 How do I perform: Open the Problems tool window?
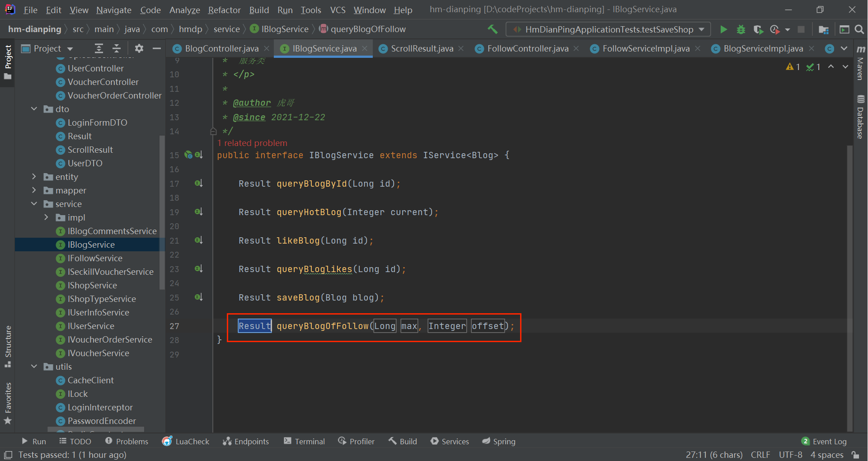point(127,441)
